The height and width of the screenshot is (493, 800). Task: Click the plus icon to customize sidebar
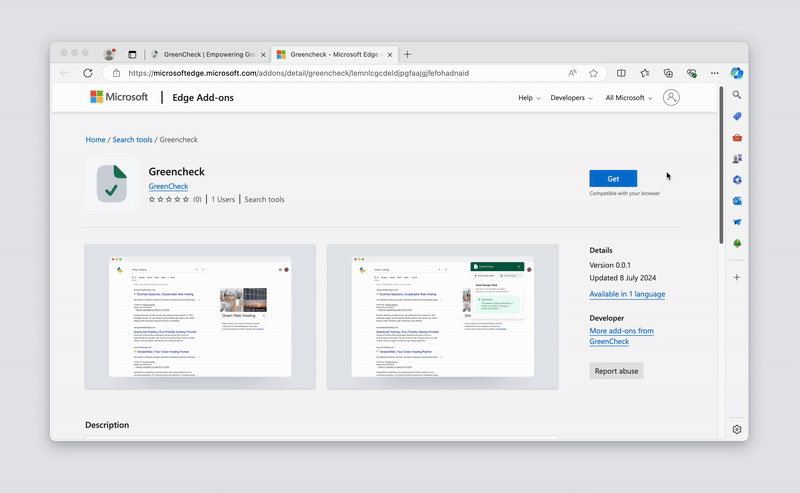pyautogui.click(x=737, y=277)
